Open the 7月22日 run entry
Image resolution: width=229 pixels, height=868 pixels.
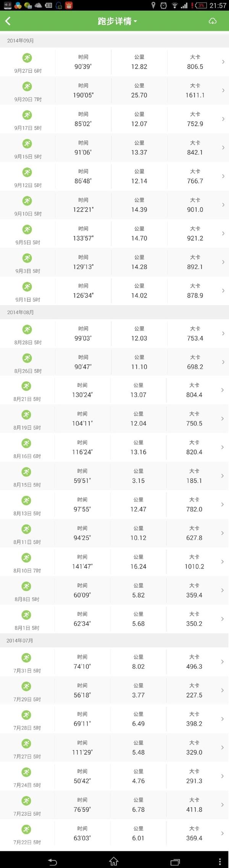coord(114,833)
